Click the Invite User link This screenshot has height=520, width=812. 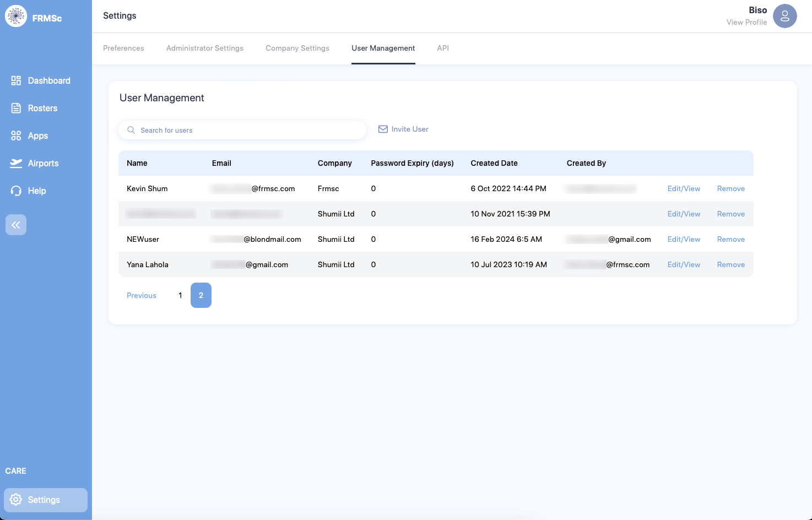click(x=410, y=129)
